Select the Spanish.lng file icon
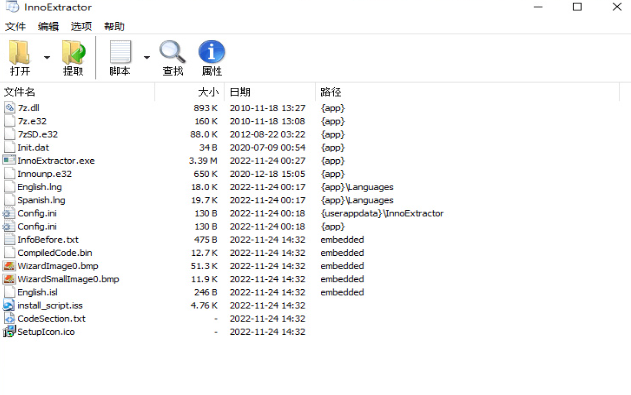Screen dimensions: 631x395 point(10,200)
